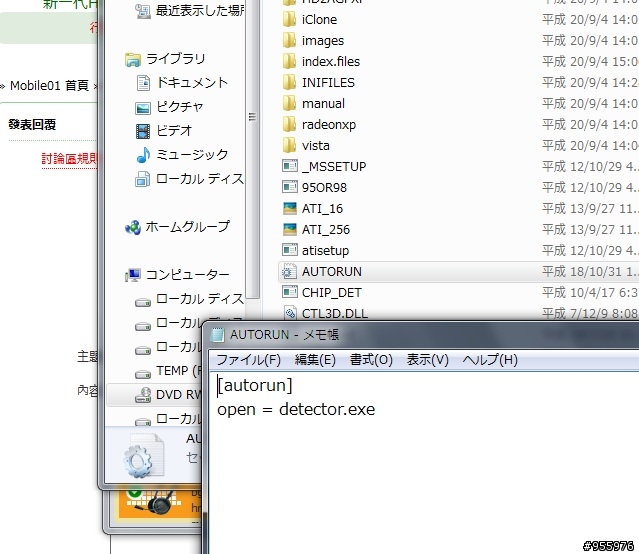Click the ピクチャ pictures icon
The height and width of the screenshot is (554, 639).
point(143,108)
